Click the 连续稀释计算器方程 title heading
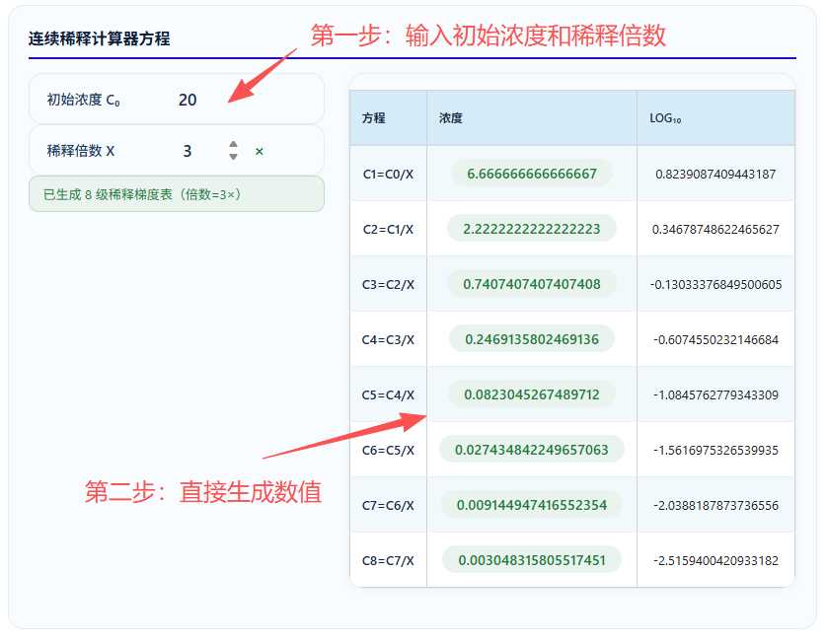Screen dimensions: 827x644 99,38
